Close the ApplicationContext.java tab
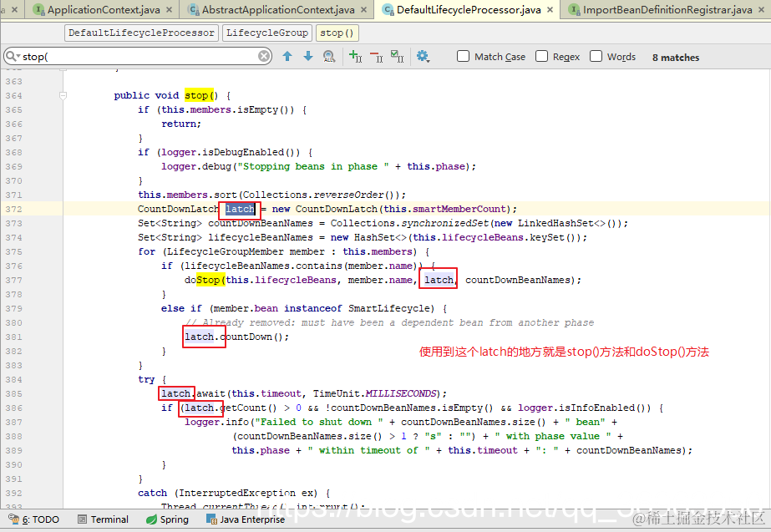This screenshot has height=532, width=771. click(x=169, y=9)
